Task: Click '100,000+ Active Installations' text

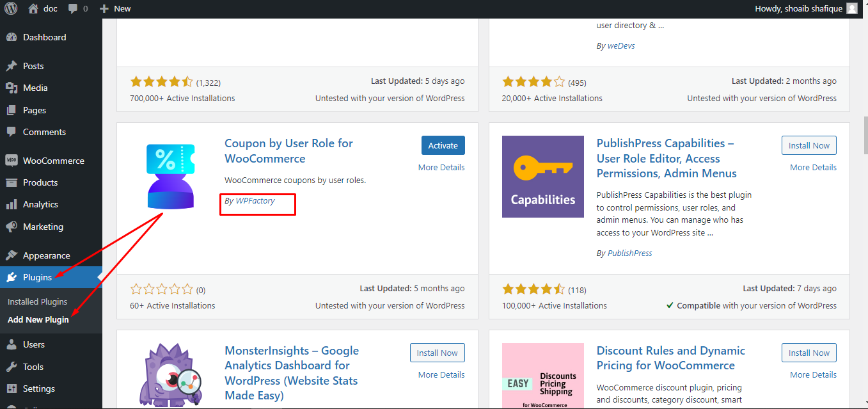Action: click(x=555, y=305)
